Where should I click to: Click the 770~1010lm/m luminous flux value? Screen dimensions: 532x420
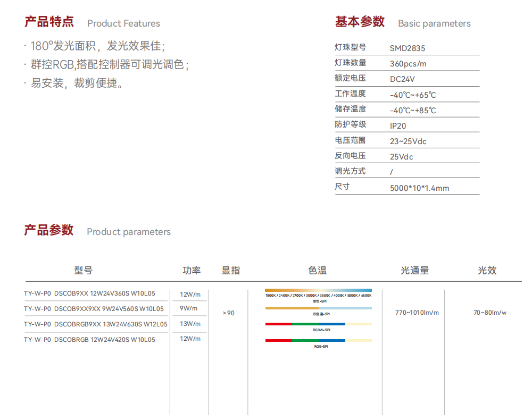pos(417,313)
